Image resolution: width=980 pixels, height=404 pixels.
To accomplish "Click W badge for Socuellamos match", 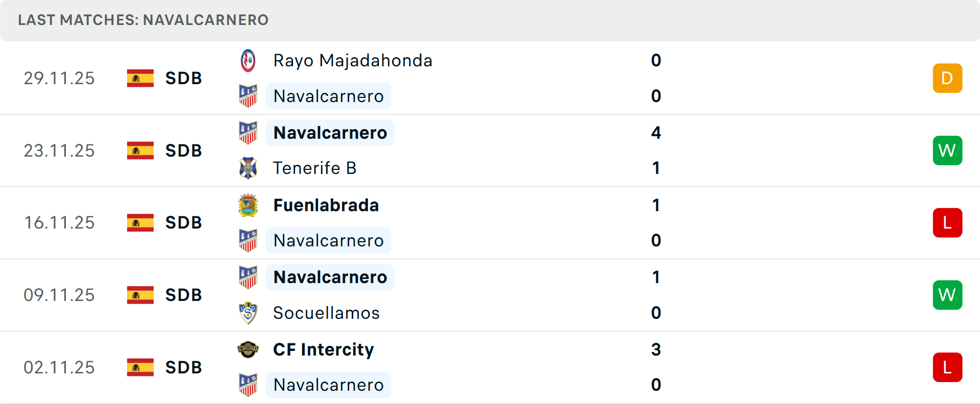I will pyautogui.click(x=947, y=295).
